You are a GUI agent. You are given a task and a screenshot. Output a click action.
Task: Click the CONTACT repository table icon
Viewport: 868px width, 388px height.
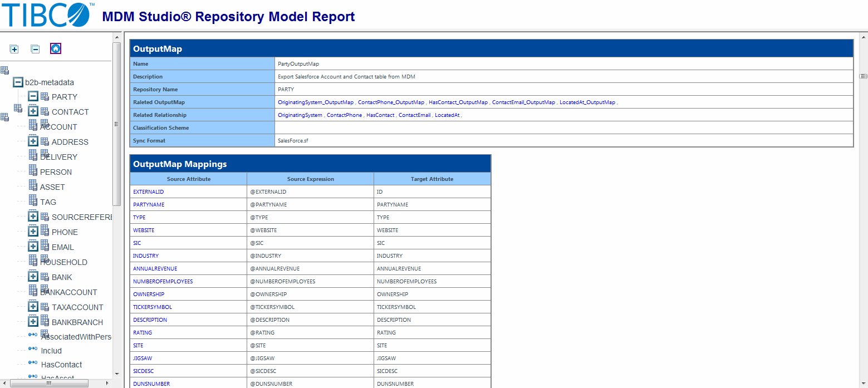[x=45, y=111]
